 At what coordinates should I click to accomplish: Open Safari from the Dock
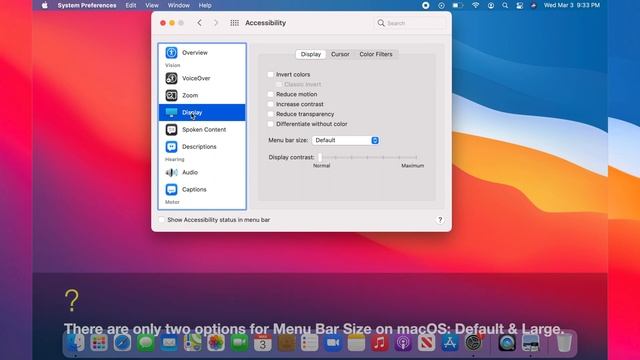point(122,343)
